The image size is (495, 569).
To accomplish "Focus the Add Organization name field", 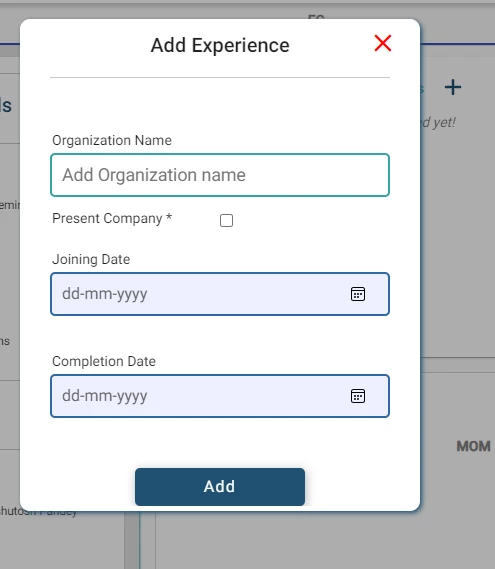I will (x=220, y=175).
